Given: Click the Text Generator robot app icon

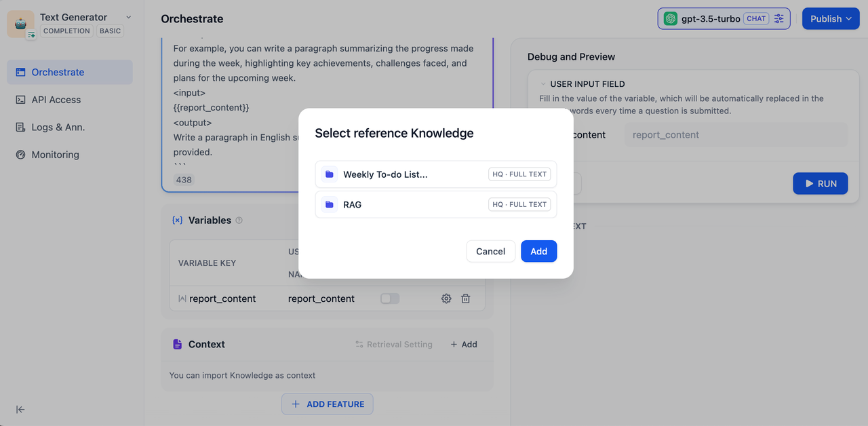Looking at the screenshot, I should (20, 24).
